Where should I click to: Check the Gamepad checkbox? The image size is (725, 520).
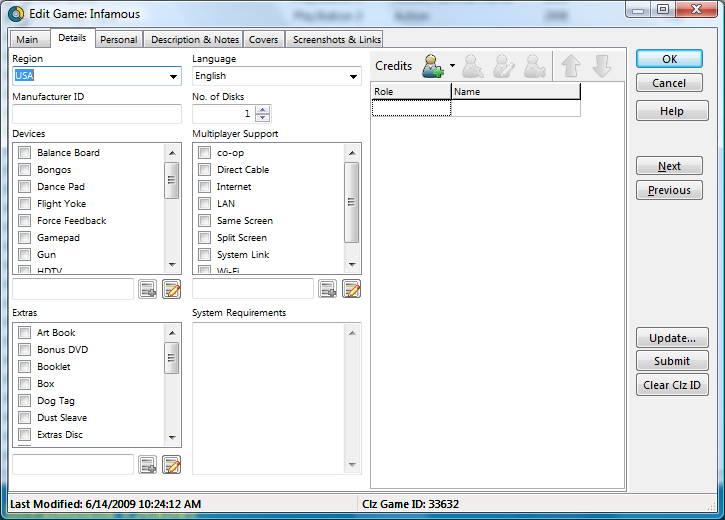[25, 238]
